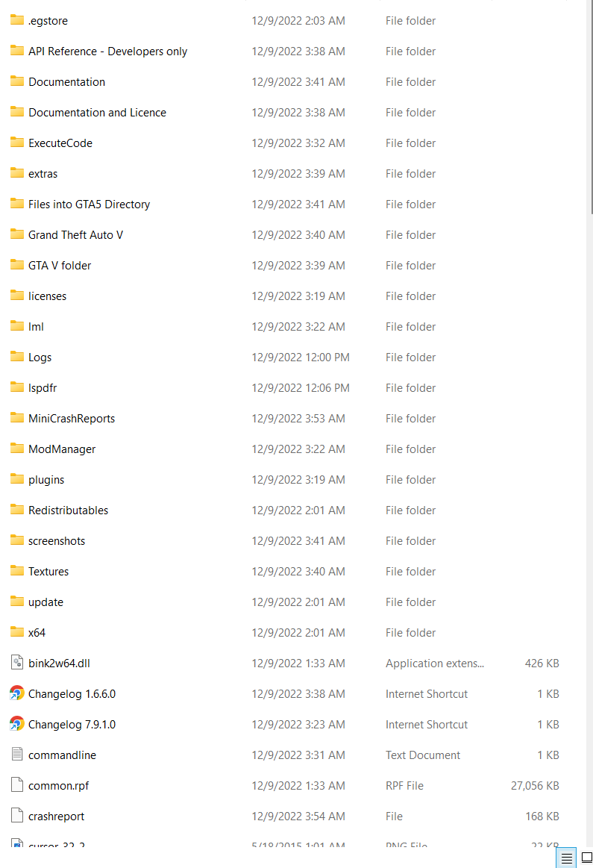Click the x64 folder icon

pos(17,632)
